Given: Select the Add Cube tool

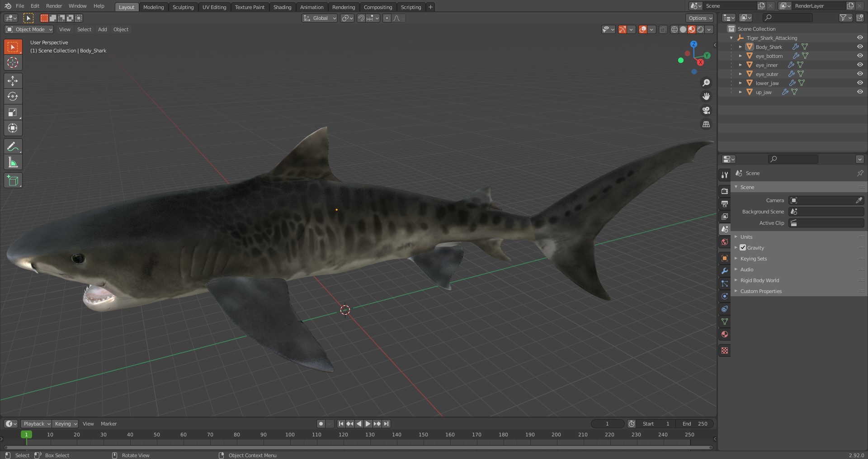Looking at the screenshot, I should pos(13,180).
